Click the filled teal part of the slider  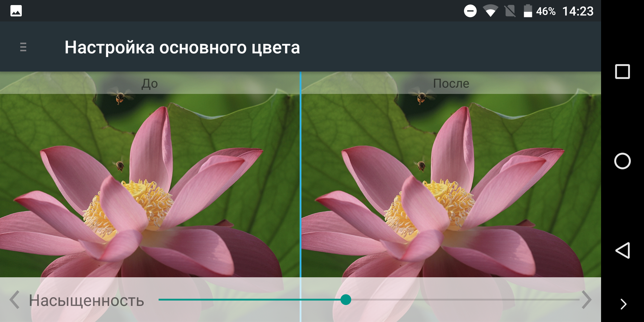[250, 300]
